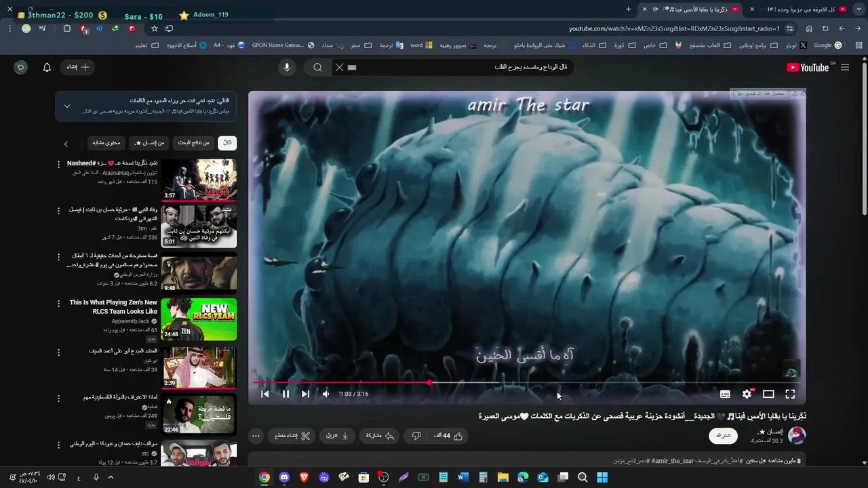Open Windows Start button on the taskbar
The width and height of the screenshot is (868, 488).
(x=602, y=477)
